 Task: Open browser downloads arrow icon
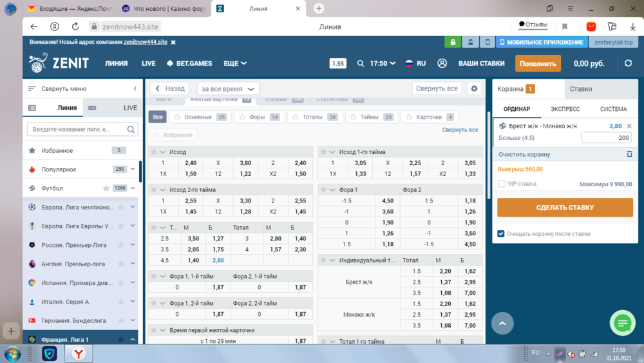coord(632,26)
